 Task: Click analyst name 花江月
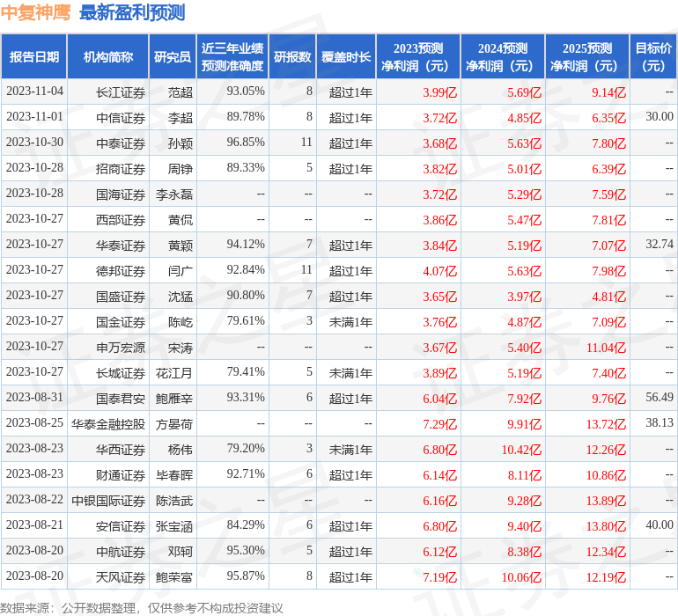point(174,373)
